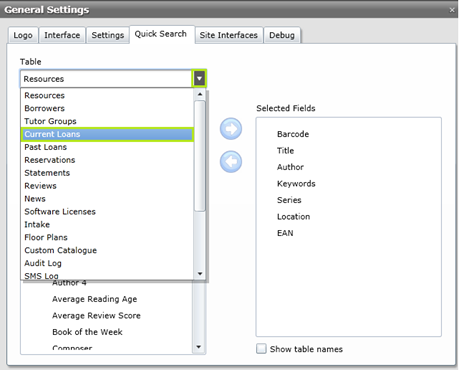The height and width of the screenshot is (370, 459).
Task: Select Barcode in Selected Fields
Action: [x=293, y=134]
